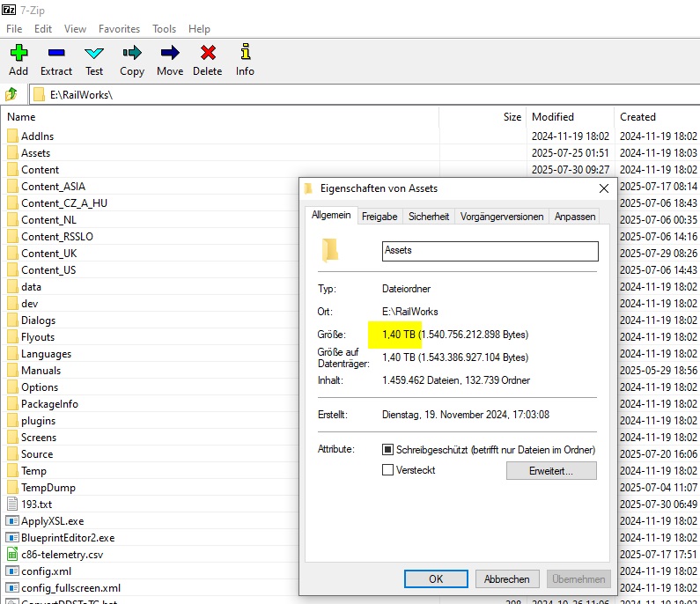Open the Help menu
The image size is (700, 604).
tap(199, 29)
